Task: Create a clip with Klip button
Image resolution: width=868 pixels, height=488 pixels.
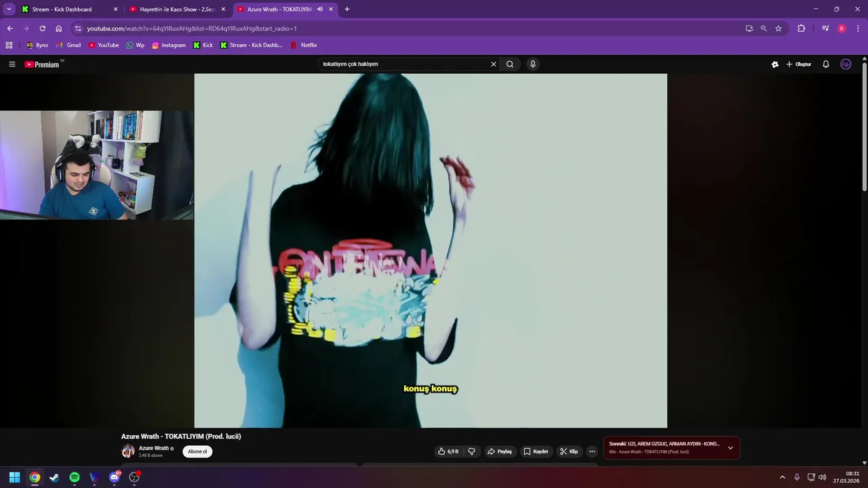Action: coord(569,451)
